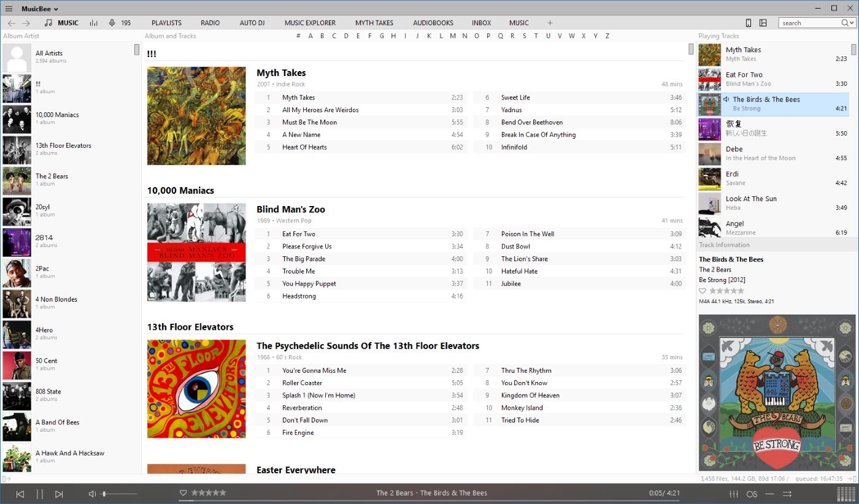This screenshot has height=504, width=859.
Task: Switch to the PLAYLISTS tab
Action: click(166, 23)
